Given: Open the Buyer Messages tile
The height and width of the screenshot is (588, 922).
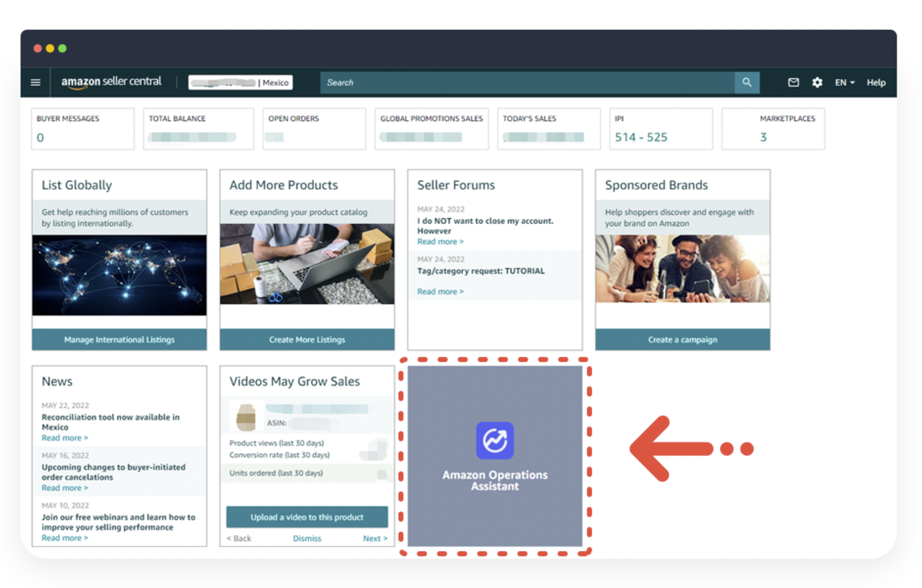Looking at the screenshot, I should 83,129.
